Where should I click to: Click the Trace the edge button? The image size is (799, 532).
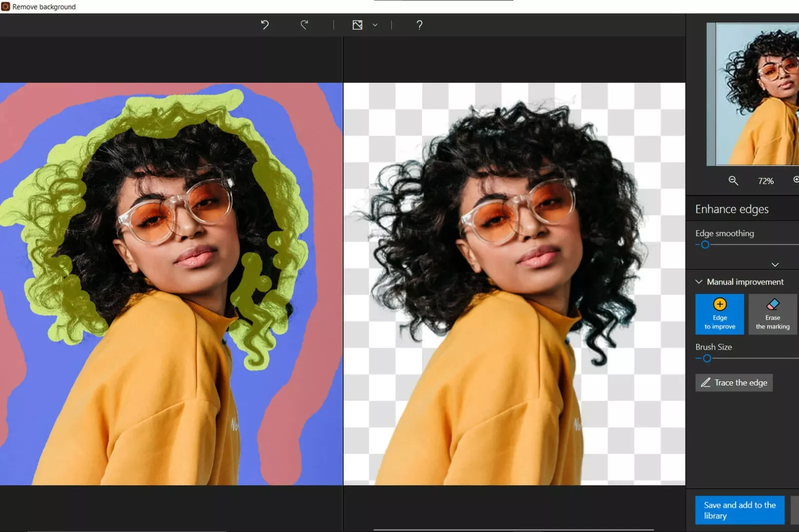pos(734,383)
